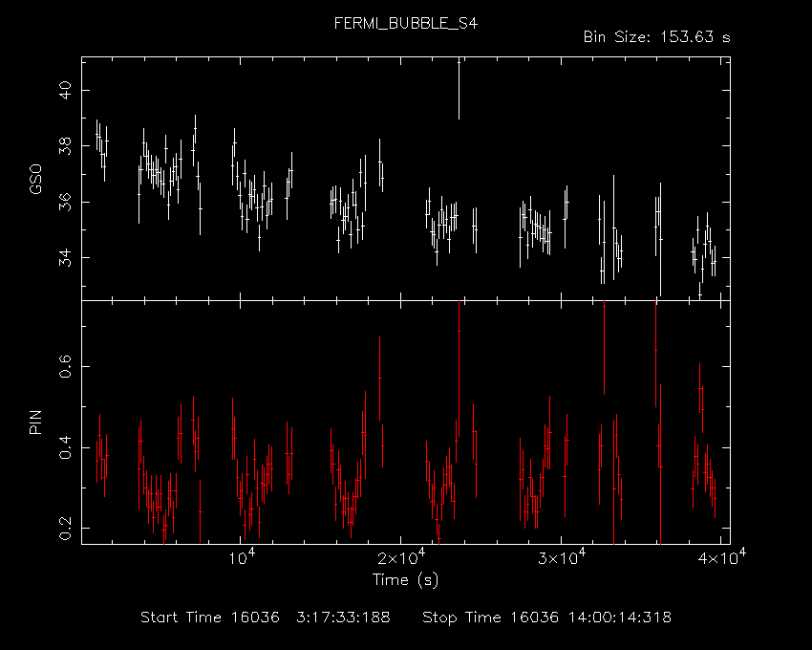Click the x-axis tick label 3×10^4
The width and height of the screenshot is (812, 650).
tap(562, 557)
